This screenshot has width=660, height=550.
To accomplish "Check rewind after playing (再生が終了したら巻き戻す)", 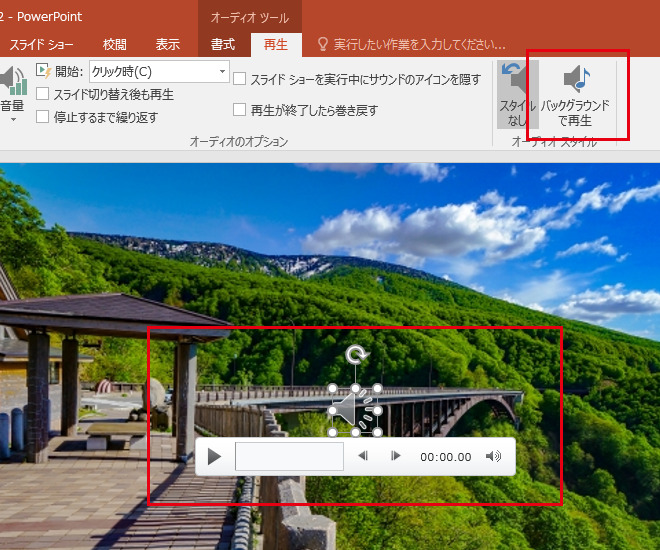I will pos(240,110).
